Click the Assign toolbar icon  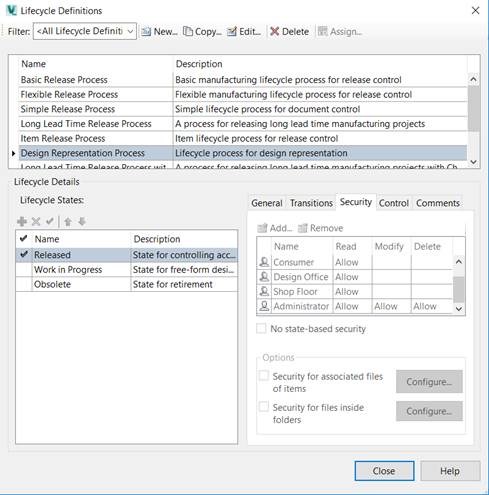322,32
